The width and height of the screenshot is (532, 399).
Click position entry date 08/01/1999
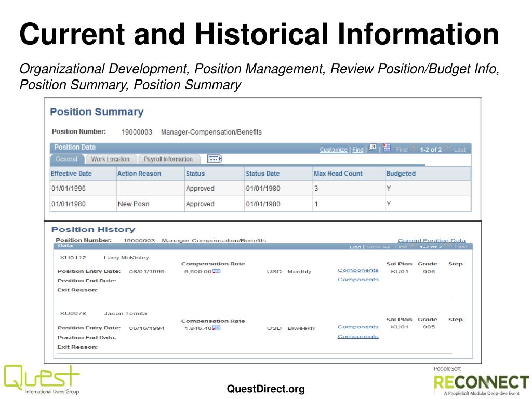147,271
